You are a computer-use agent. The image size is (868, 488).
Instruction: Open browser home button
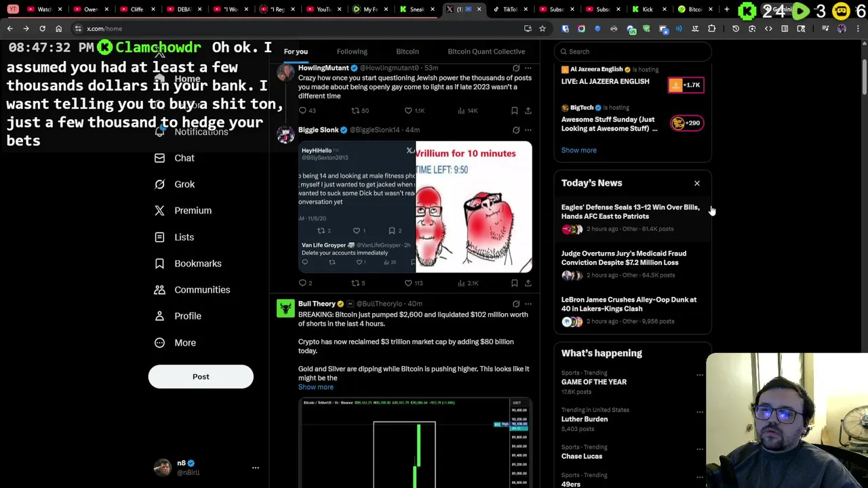click(x=58, y=28)
